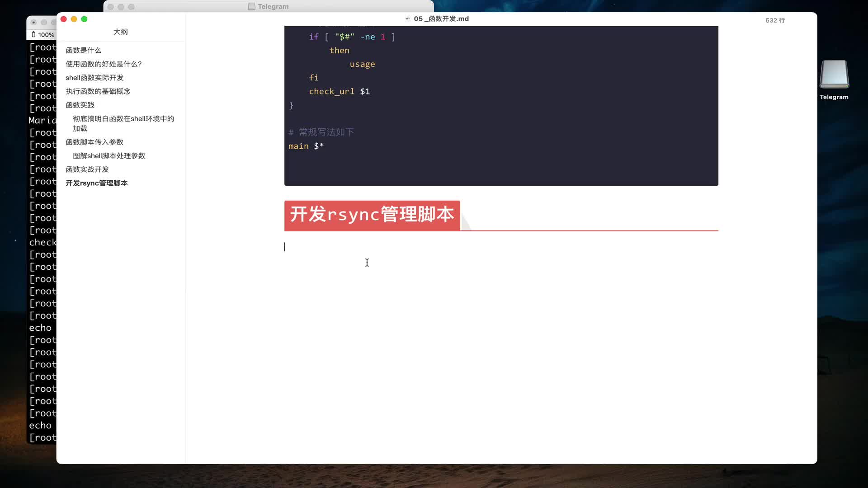Viewport: 868px width, 488px height.
Task: Jump to 使用函数的好处是什么? heading
Action: tap(104, 64)
